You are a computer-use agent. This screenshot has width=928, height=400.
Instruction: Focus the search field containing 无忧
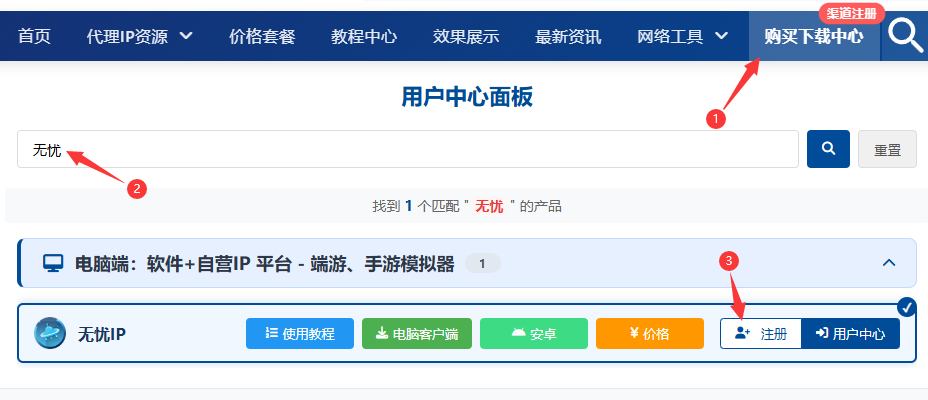coord(408,149)
